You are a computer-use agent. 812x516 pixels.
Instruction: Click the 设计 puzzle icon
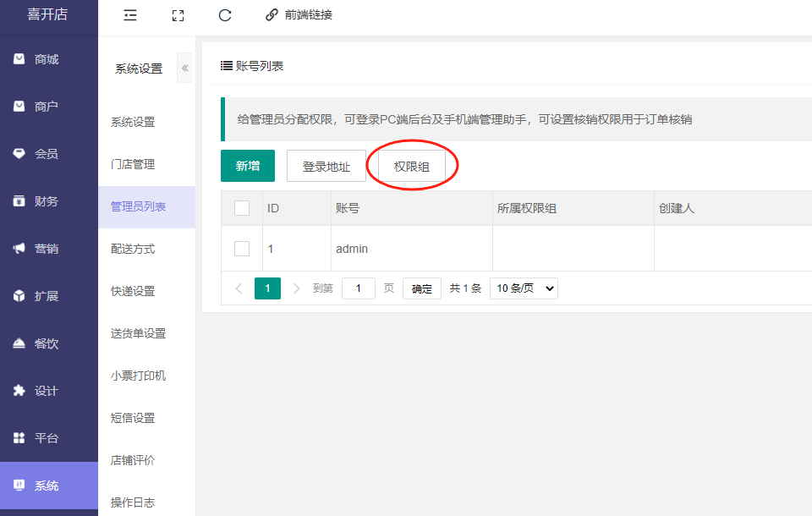tap(19, 391)
